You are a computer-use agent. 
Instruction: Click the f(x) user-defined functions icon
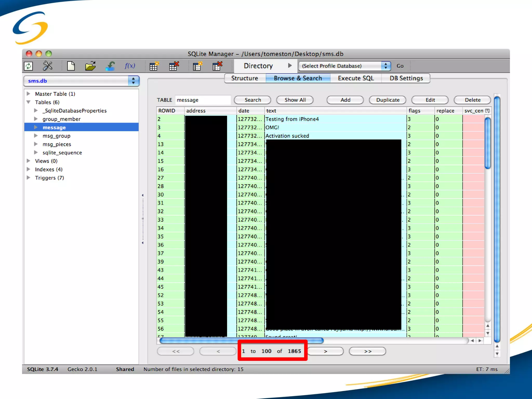[130, 66]
